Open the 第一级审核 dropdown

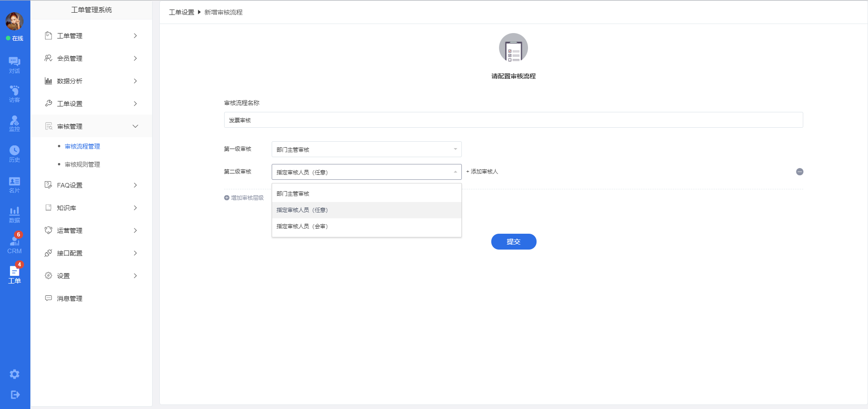[x=366, y=149]
